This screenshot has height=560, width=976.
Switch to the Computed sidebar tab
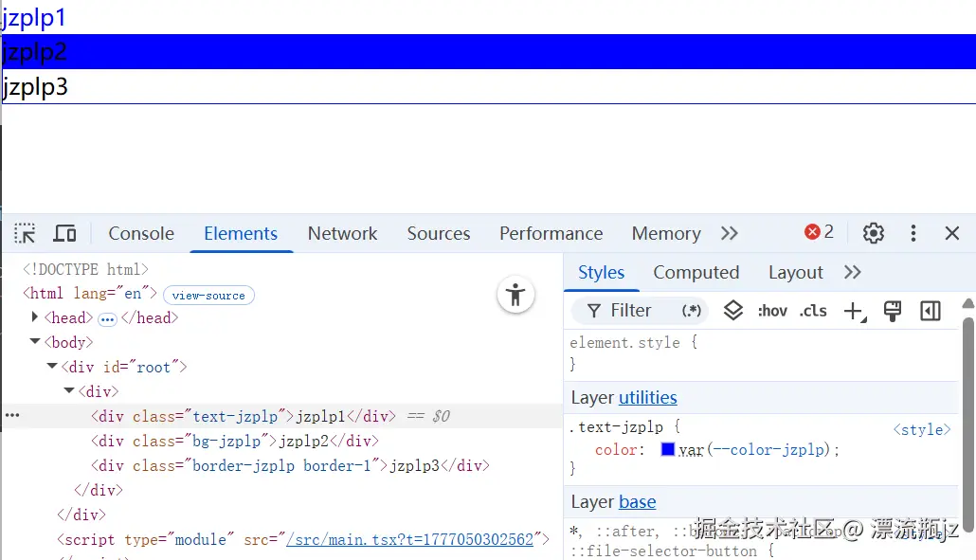[696, 272]
